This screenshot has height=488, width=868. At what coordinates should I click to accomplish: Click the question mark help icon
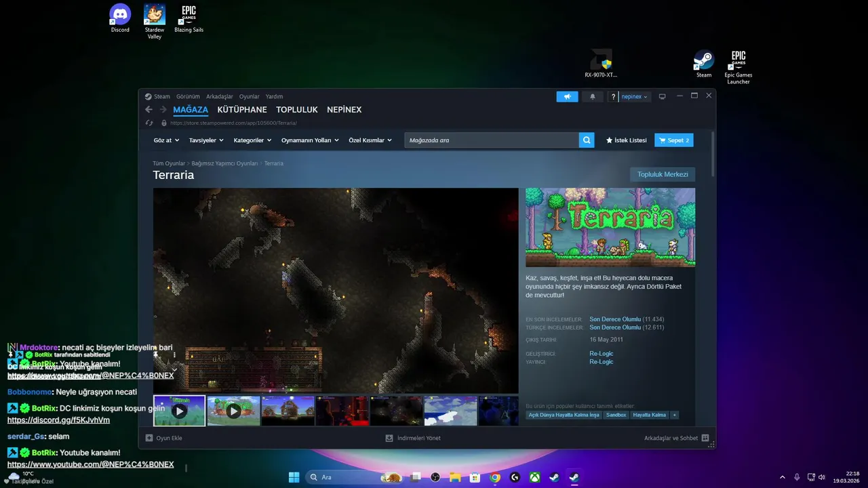point(613,97)
